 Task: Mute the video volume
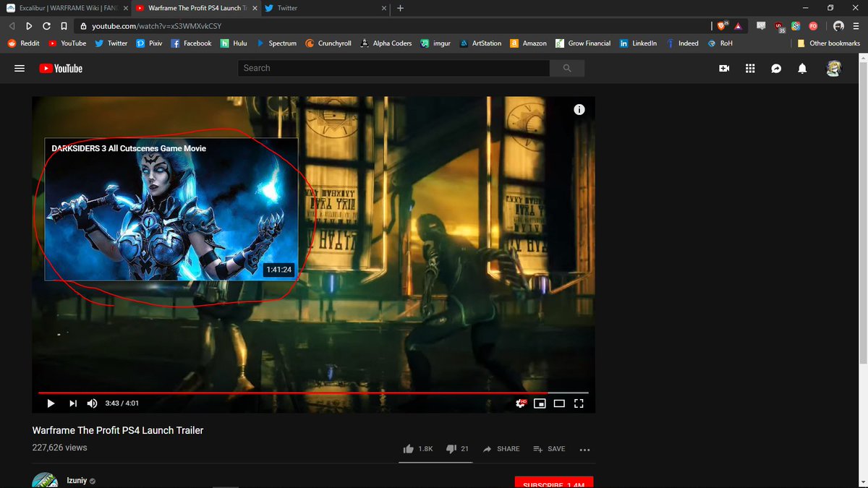click(93, 403)
